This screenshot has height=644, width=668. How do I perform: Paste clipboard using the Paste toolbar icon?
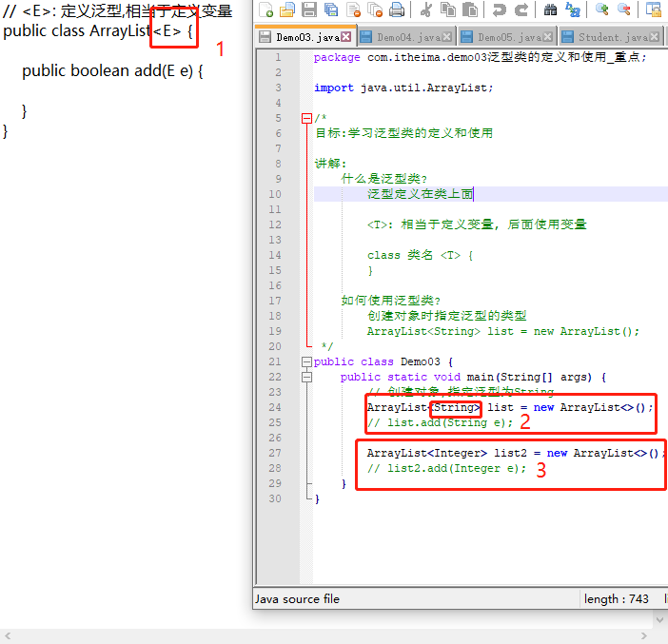[x=470, y=10]
